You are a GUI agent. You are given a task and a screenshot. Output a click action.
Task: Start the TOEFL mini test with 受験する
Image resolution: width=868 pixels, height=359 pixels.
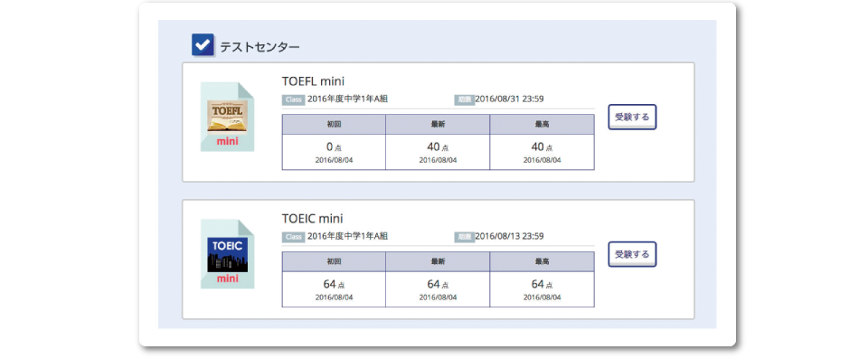tap(632, 117)
